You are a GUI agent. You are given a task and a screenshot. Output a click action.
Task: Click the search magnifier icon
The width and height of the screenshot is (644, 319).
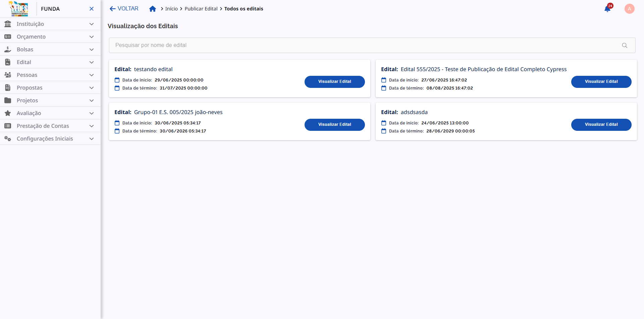(x=625, y=45)
